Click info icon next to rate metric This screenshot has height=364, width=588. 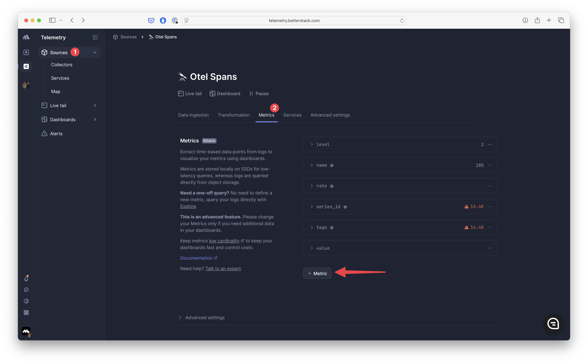tap(332, 186)
